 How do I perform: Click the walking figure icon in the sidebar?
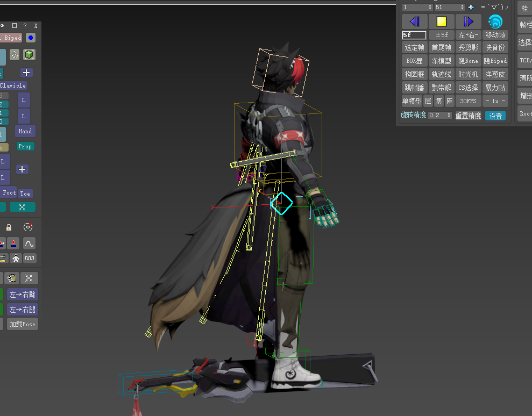pos(15,257)
